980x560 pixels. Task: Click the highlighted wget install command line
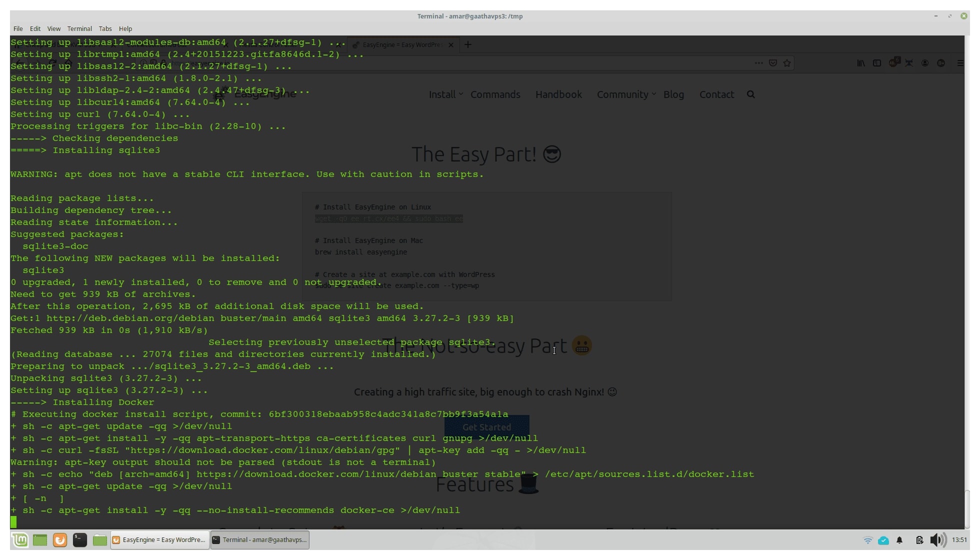tap(388, 218)
